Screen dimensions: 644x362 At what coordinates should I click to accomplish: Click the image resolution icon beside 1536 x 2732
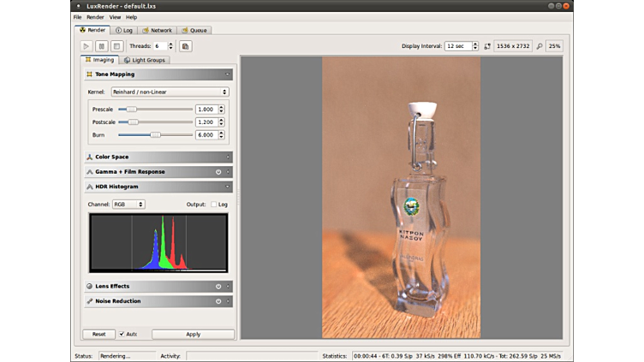coord(487,46)
